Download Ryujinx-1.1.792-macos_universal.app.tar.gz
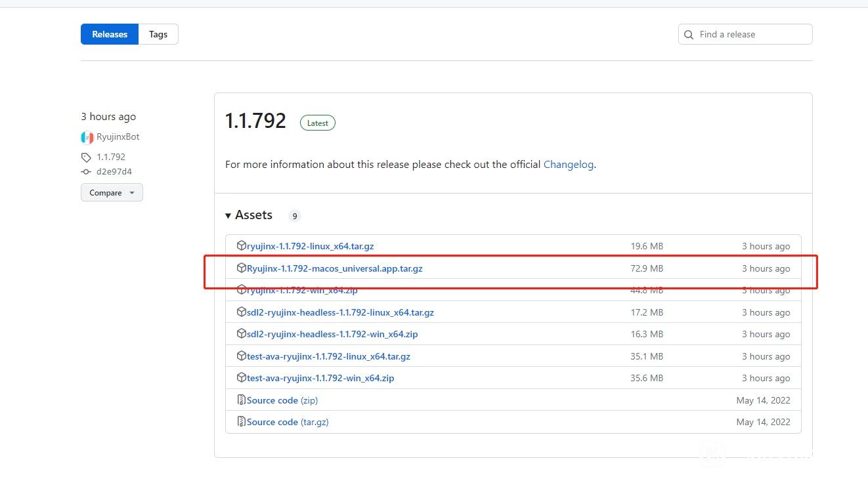Viewport: 868px width, 477px height. (335, 268)
